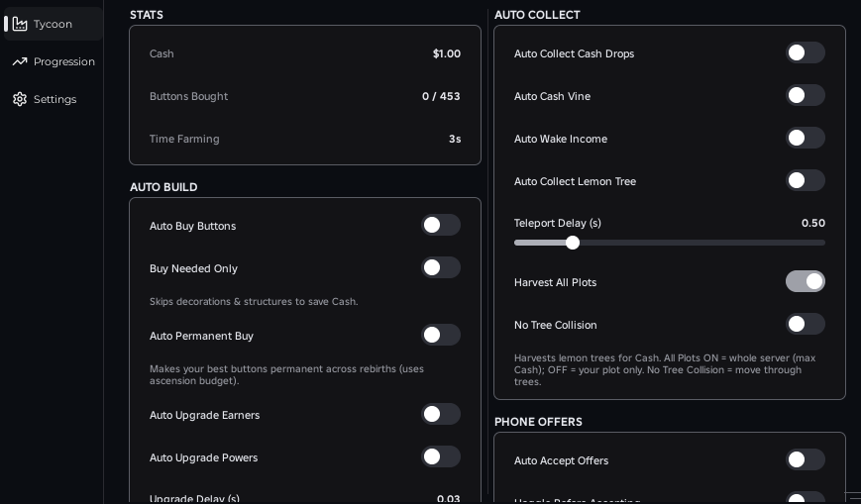
Task: Open the Tycoon tab
Action: tap(54, 24)
